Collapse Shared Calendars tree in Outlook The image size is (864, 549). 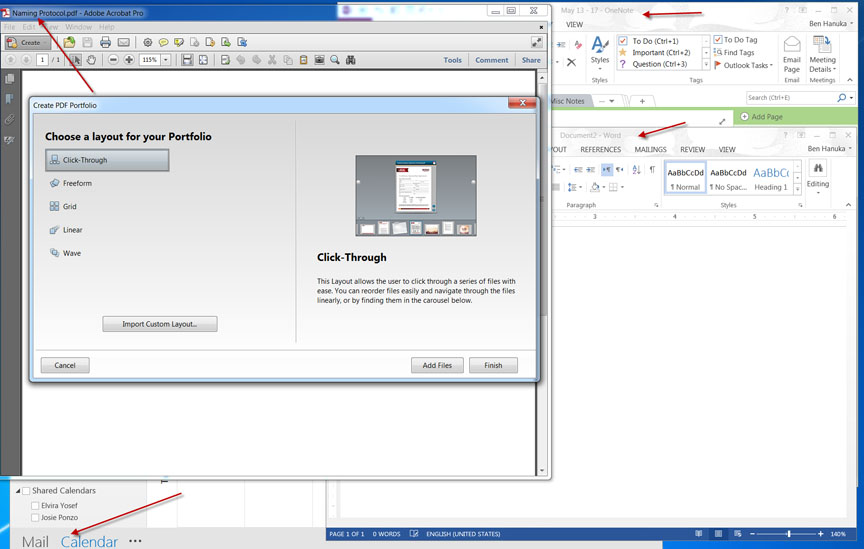click(x=18, y=491)
